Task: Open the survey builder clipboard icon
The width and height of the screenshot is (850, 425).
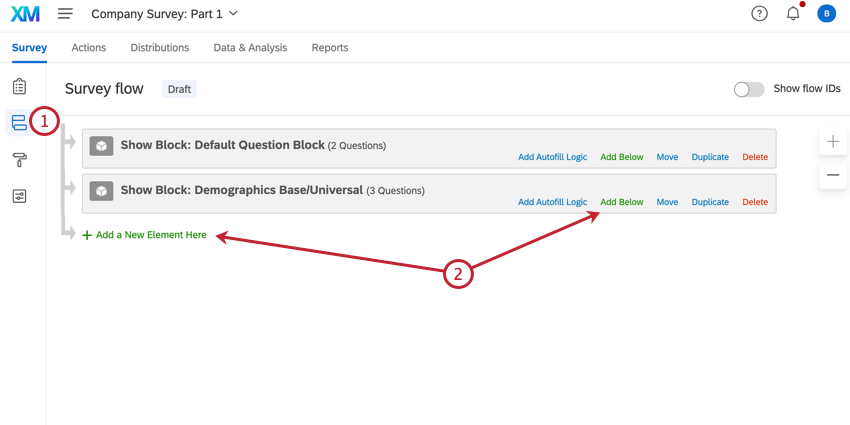Action: tap(19, 87)
